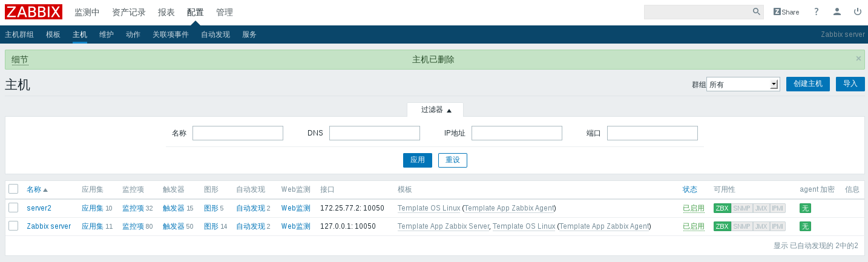This screenshot has width=868, height=262.
Task: Click JMX badge in Zabbix server row
Action: [761, 226]
